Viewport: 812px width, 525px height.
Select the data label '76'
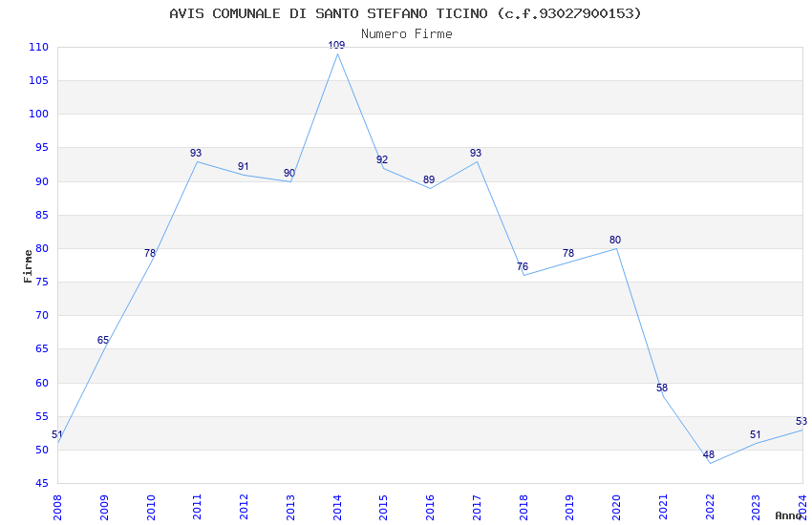pyautogui.click(x=523, y=266)
